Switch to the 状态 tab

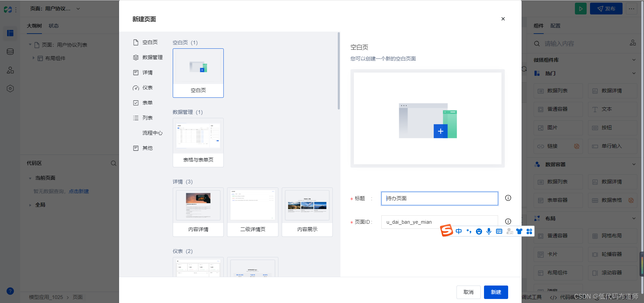click(x=53, y=26)
